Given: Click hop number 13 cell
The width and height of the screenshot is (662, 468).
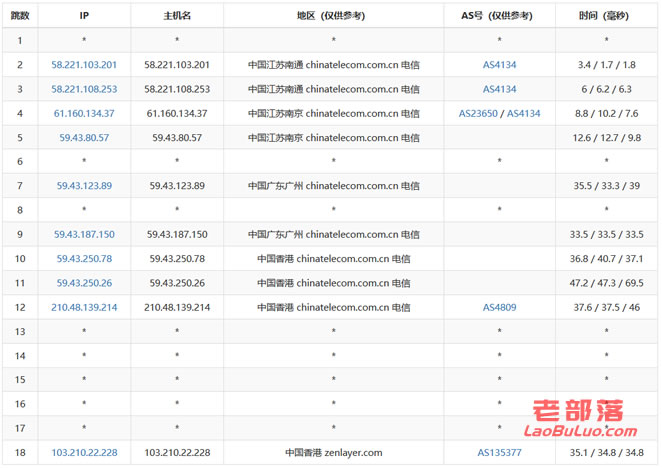Looking at the screenshot, I should coord(20,332).
